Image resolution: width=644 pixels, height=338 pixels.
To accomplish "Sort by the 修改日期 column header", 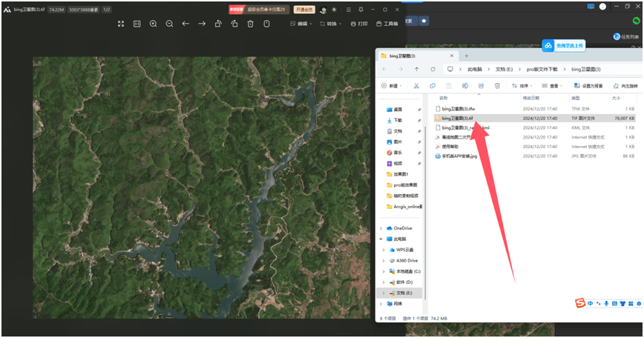I will coord(531,98).
